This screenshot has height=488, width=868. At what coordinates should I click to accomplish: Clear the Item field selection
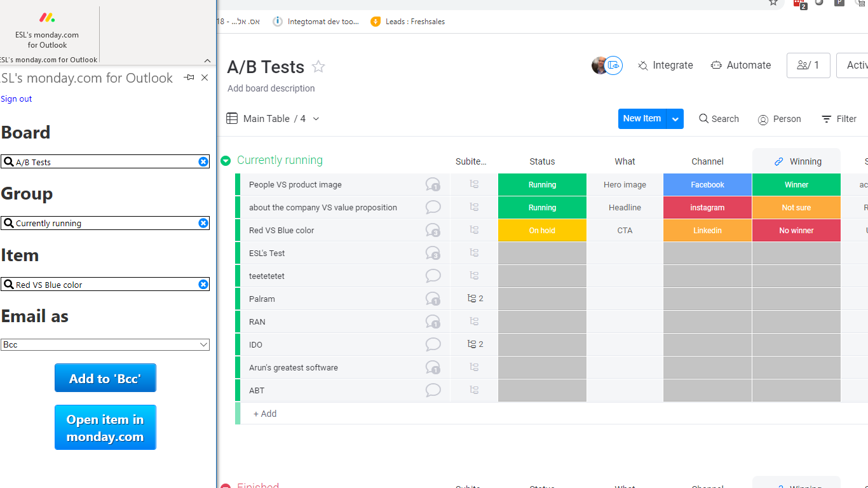pyautogui.click(x=203, y=285)
